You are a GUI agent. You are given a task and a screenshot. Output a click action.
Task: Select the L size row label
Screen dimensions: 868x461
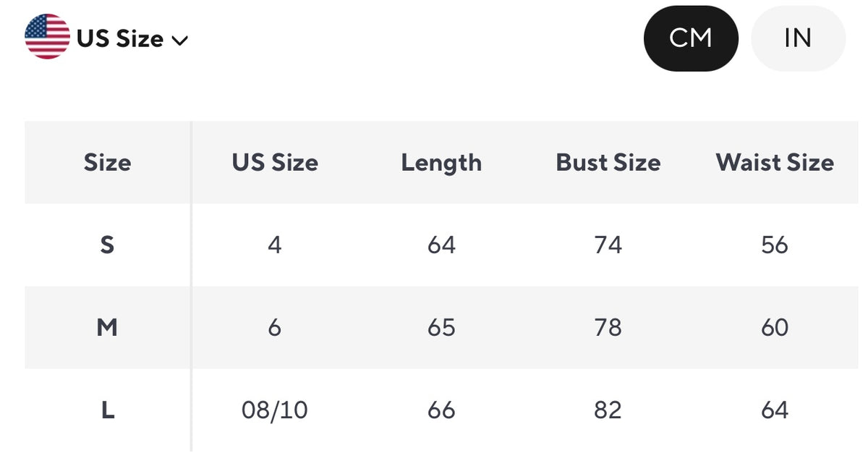pos(107,410)
